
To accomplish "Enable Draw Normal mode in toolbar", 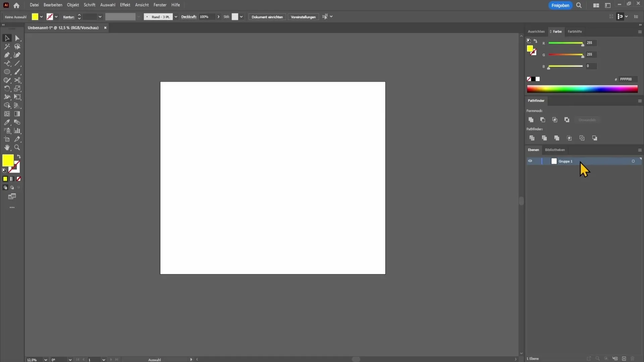I will coord(5,188).
